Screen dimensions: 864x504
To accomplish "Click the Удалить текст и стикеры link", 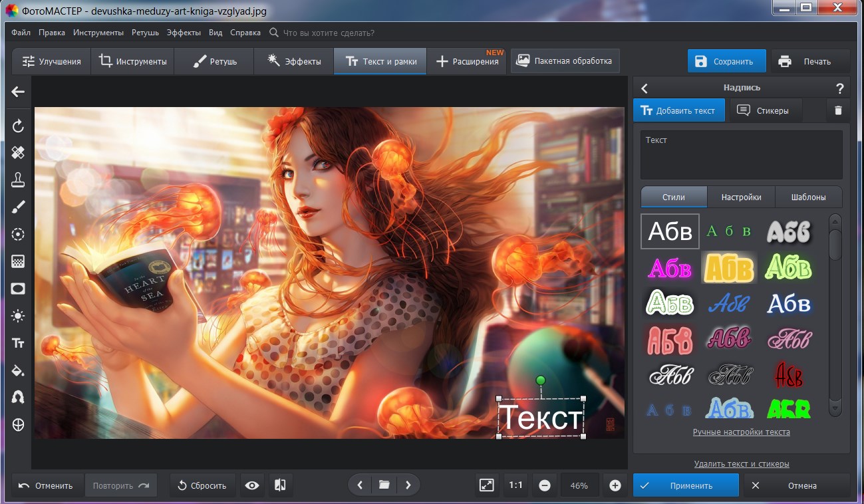I will (x=741, y=464).
